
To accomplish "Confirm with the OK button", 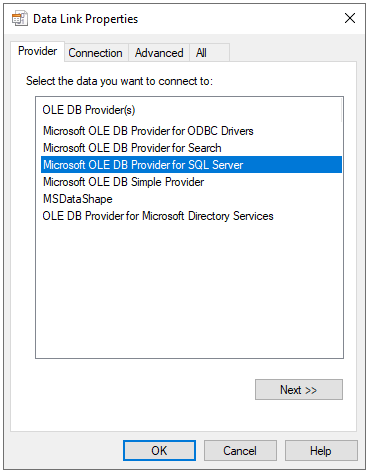I will coord(159,450).
